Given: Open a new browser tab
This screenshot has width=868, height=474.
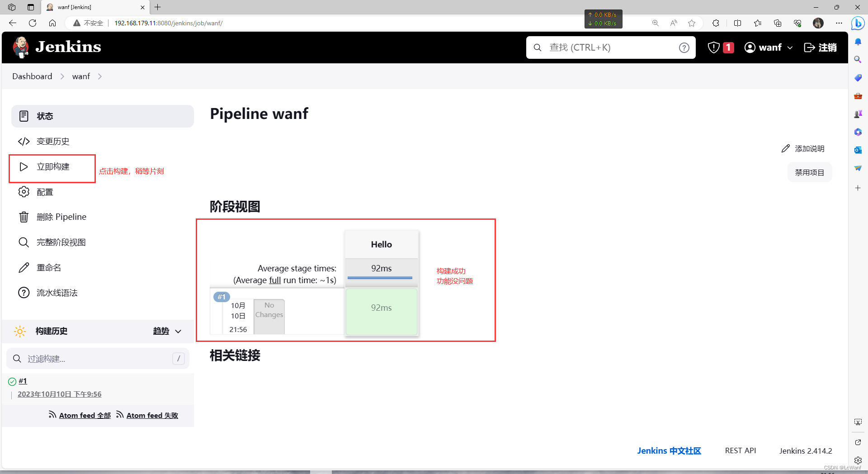Looking at the screenshot, I should pos(158,7).
